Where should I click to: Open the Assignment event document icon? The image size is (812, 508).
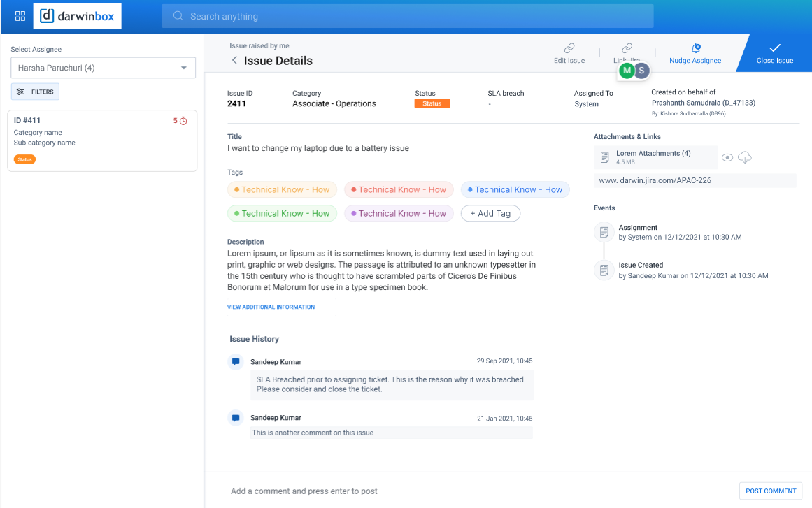click(603, 232)
